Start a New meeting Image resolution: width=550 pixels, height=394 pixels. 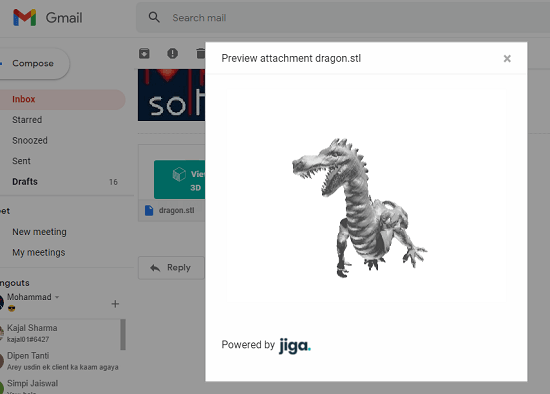point(39,232)
